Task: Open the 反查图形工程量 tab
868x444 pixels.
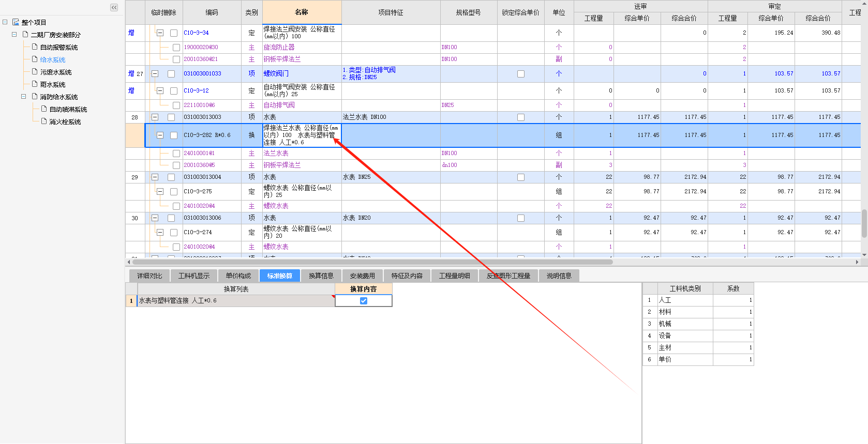Action: tap(508, 276)
